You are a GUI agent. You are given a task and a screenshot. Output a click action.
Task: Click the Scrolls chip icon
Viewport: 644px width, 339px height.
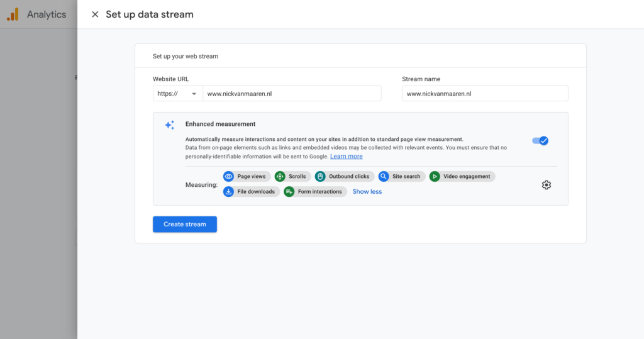[x=280, y=176]
